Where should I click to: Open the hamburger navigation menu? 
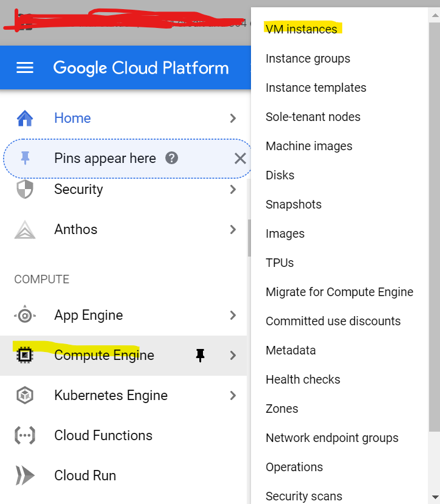tap(25, 67)
